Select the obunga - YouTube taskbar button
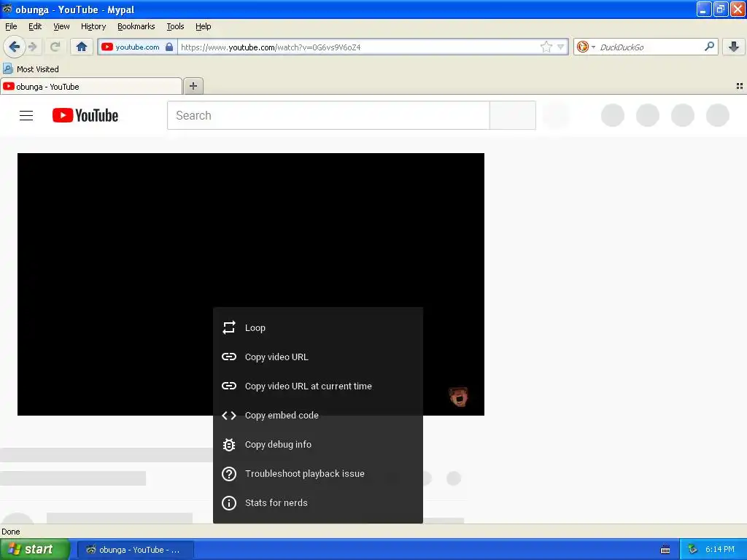Screen dimensions: 747x560 pos(135,550)
